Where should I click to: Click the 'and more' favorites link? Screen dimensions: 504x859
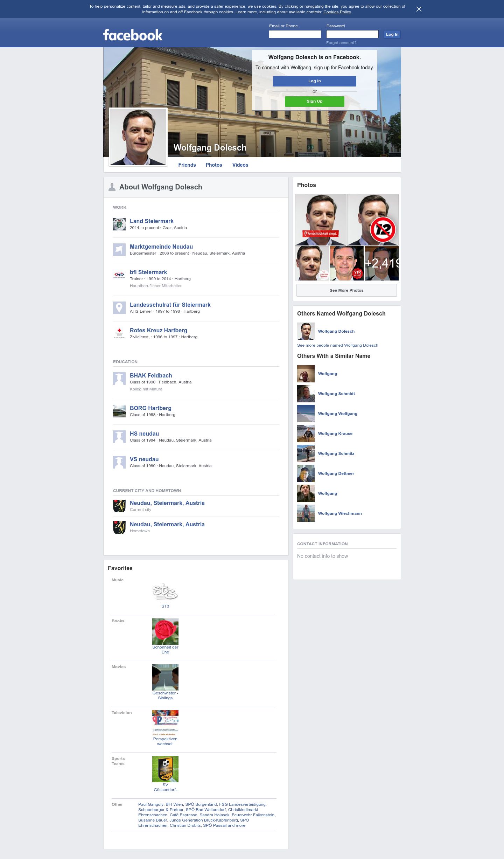click(237, 825)
